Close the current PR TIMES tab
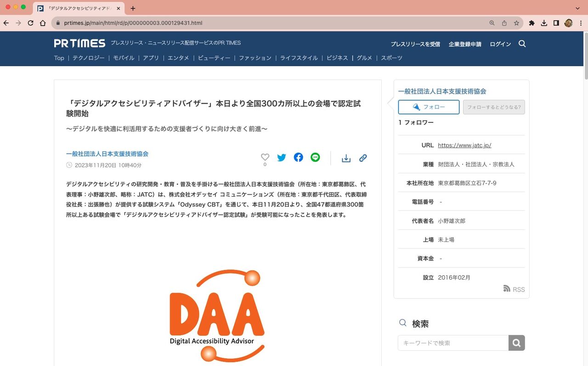 pos(119,8)
